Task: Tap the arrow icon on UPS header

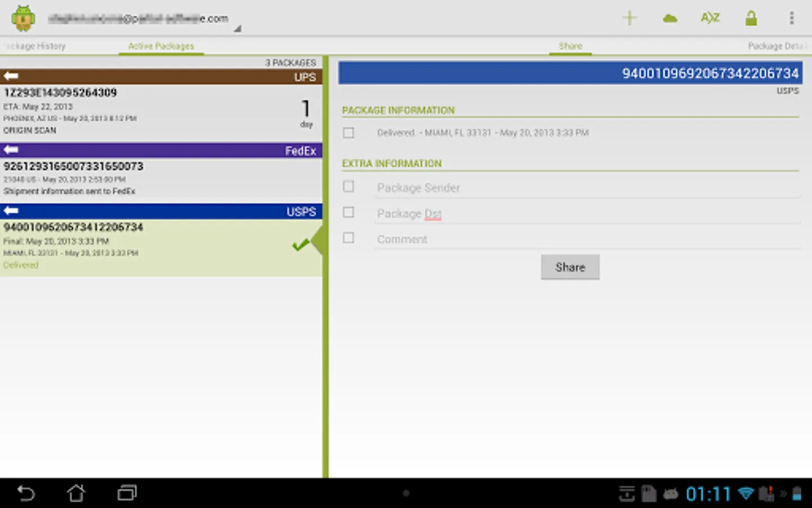Action: point(11,76)
